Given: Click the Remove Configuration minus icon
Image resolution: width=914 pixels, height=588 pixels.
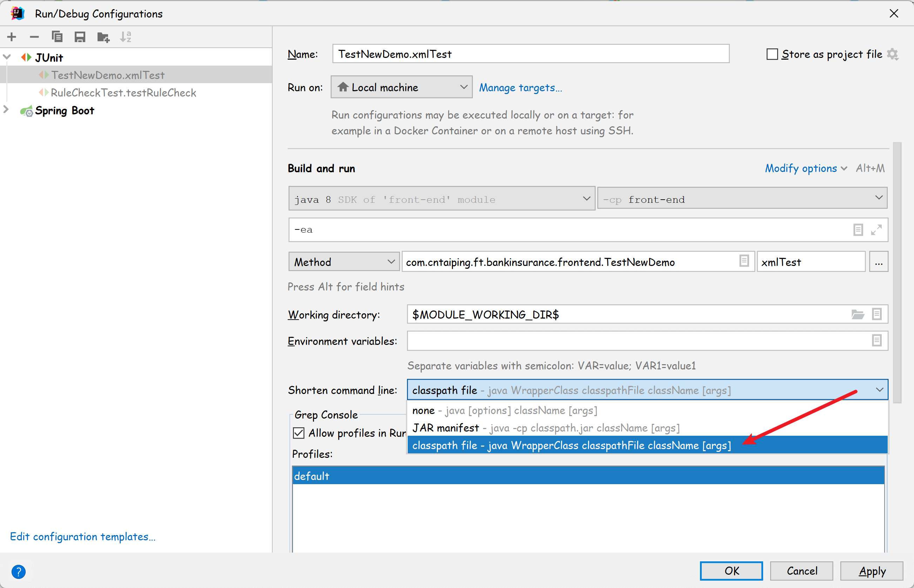Looking at the screenshot, I should 34,37.
